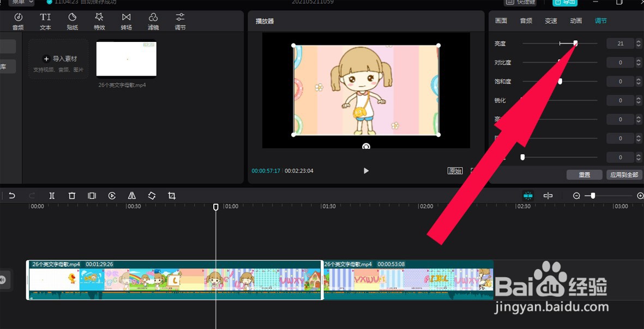Switch to the 动画 animation tab
This screenshot has height=329, width=644.
(x=576, y=21)
